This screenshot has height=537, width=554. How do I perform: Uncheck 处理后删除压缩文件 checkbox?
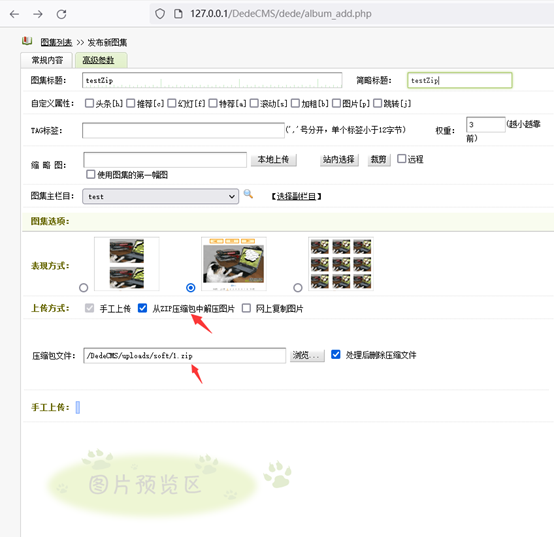[336, 354]
